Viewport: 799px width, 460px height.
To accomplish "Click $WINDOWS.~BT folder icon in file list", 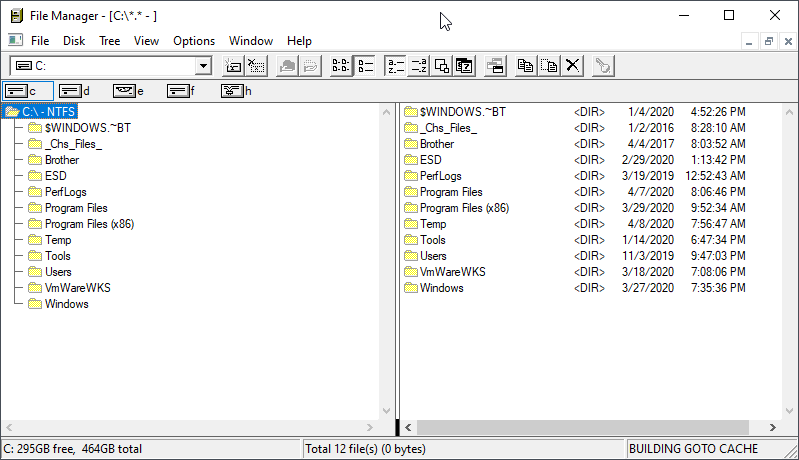I will pos(411,112).
